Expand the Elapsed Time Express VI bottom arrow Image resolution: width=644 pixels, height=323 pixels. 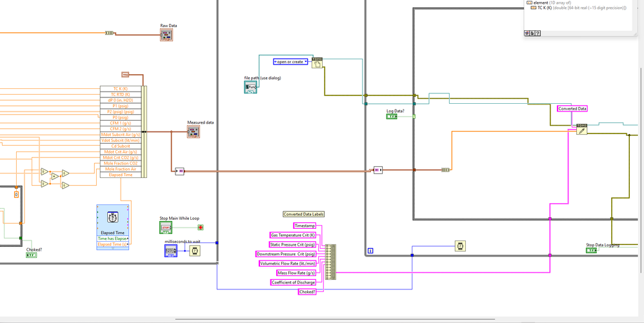[x=112, y=248]
